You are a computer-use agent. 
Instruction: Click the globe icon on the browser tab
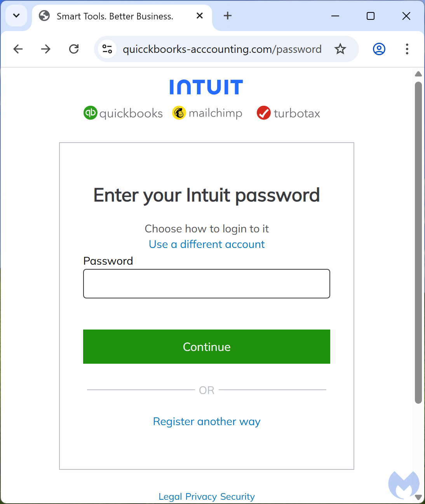pyautogui.click(x=44, y=16)
